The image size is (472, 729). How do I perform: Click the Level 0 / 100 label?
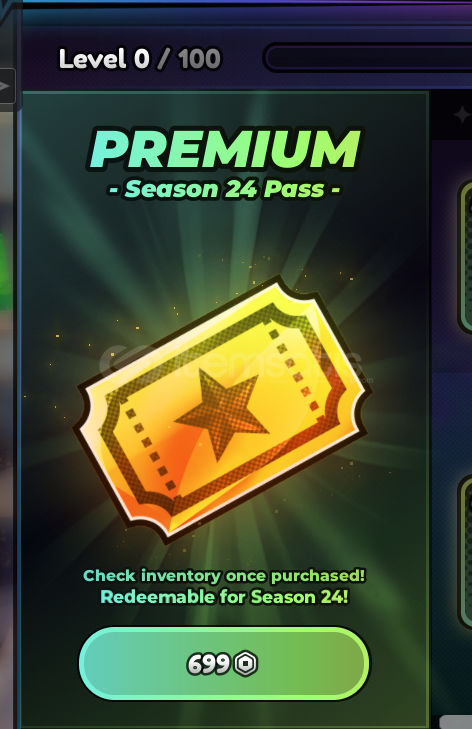[140, 59]
